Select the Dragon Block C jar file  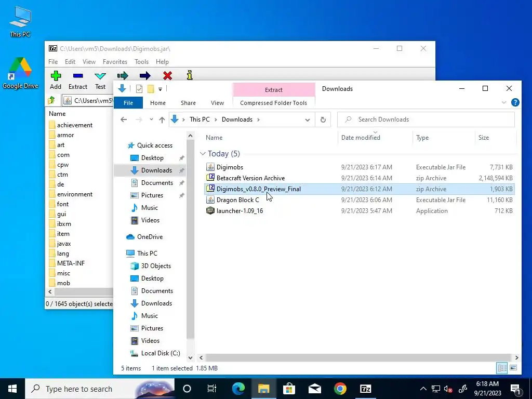(360, 200)
